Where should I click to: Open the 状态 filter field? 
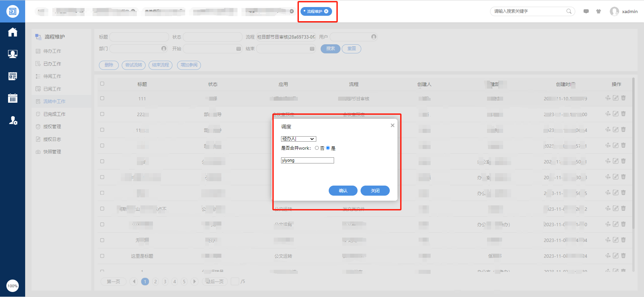[213, 37]
